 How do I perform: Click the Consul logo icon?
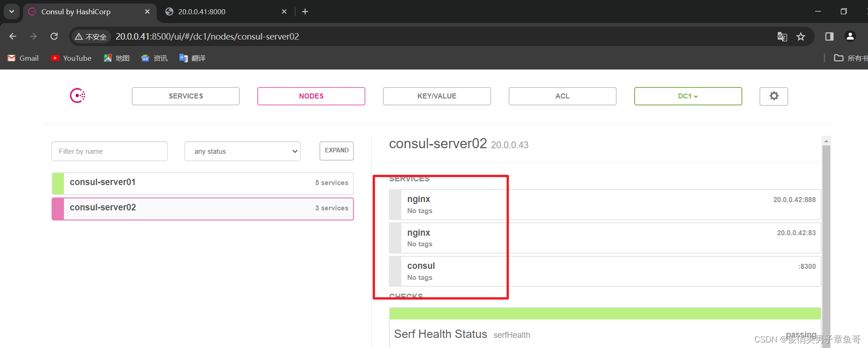(x=77, y=96)
